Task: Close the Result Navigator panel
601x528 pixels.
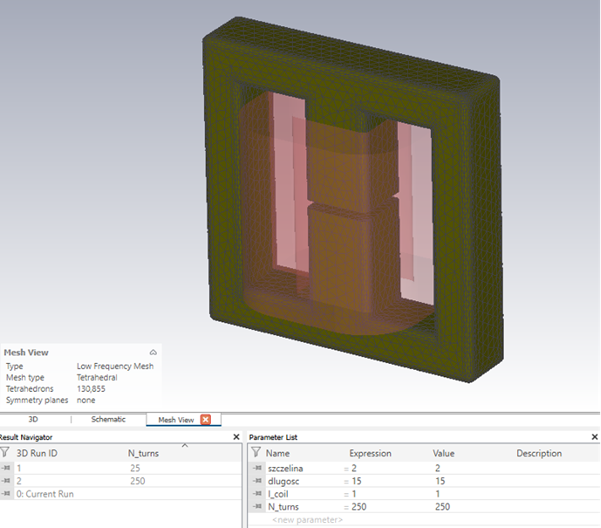Action: coord(236,437)
